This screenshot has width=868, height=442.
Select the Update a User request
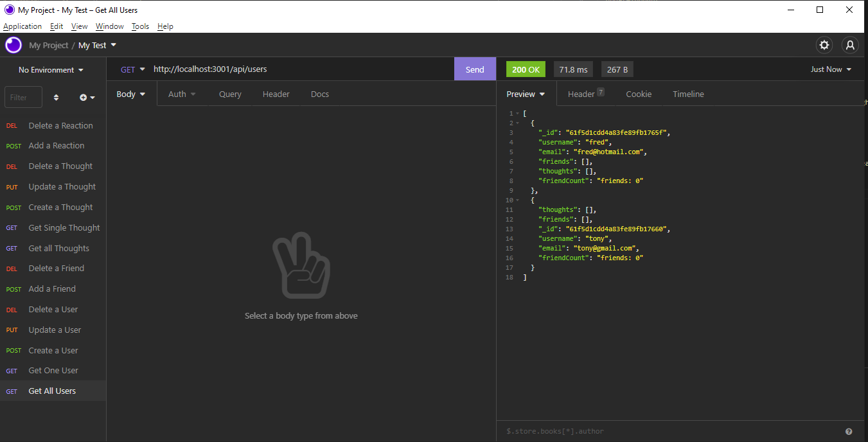[53, 330]
